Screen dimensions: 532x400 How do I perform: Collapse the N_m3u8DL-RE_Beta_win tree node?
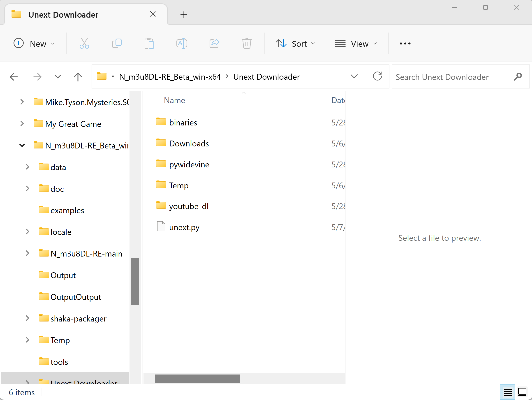tap(22, 145)
